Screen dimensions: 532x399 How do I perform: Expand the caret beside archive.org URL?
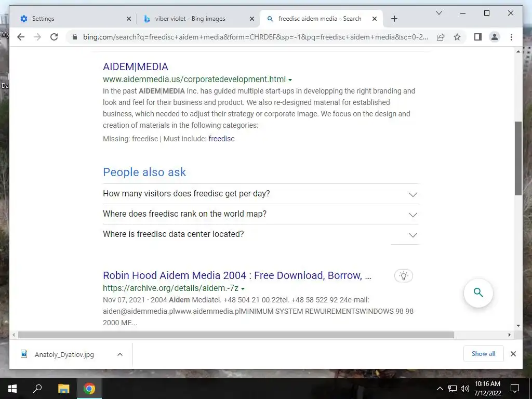[243, 289]
